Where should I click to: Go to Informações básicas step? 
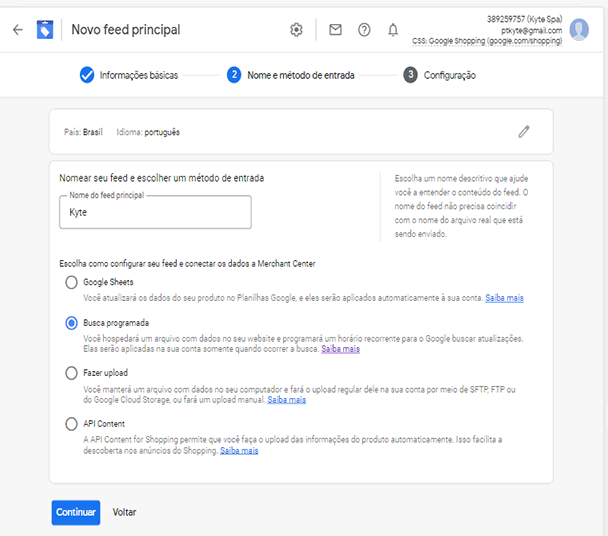point(129,75)
